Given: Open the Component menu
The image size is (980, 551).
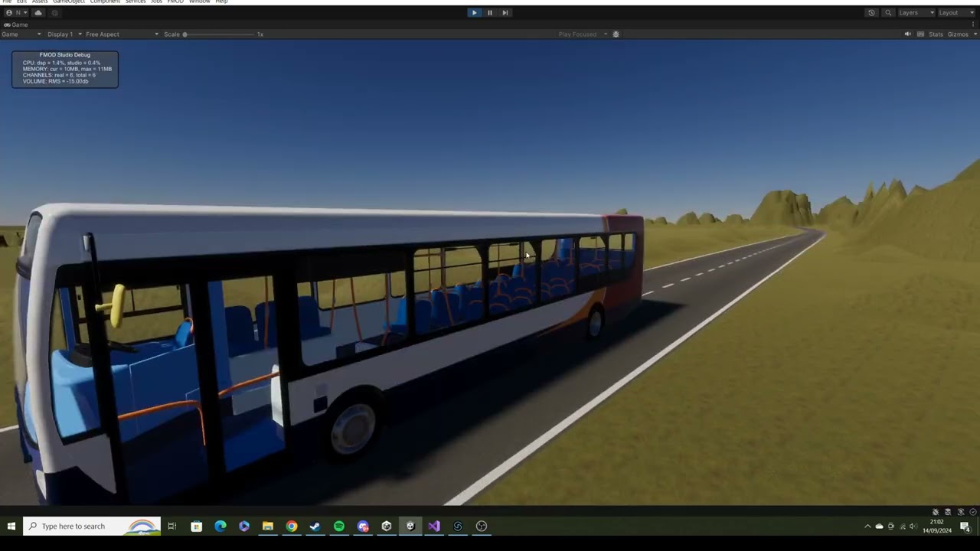Looking at the screenshot, I should pos(105,2).
